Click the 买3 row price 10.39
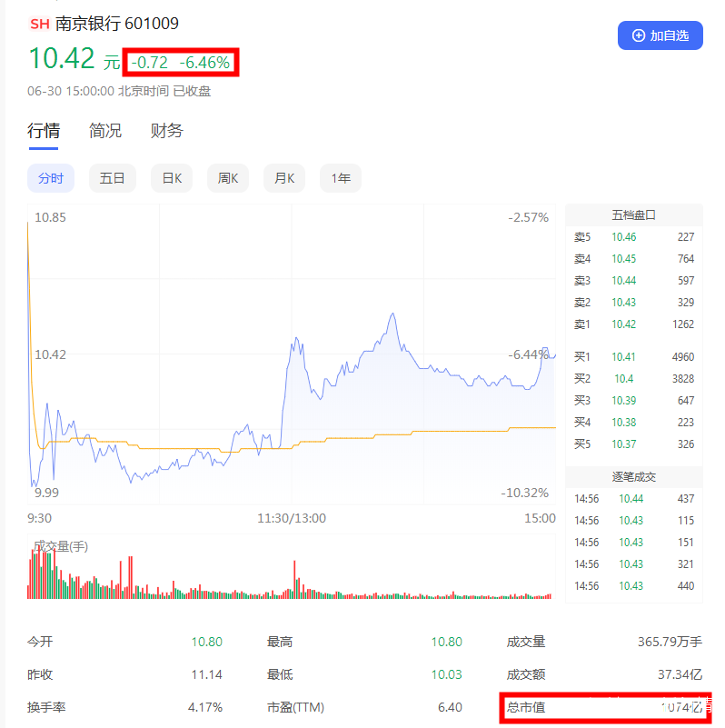 pos(624,401)
